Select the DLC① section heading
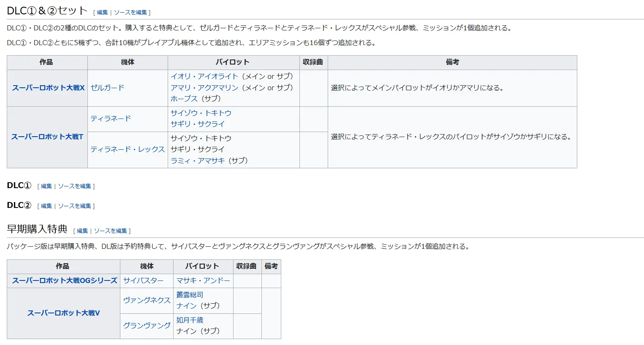Viewport: 644px width, 345px height. tap(19, 186)
